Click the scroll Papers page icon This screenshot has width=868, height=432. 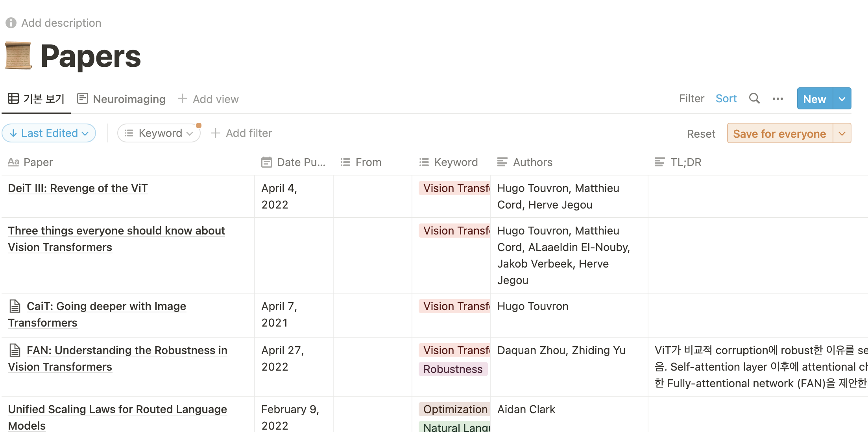(x=18, y=56)
